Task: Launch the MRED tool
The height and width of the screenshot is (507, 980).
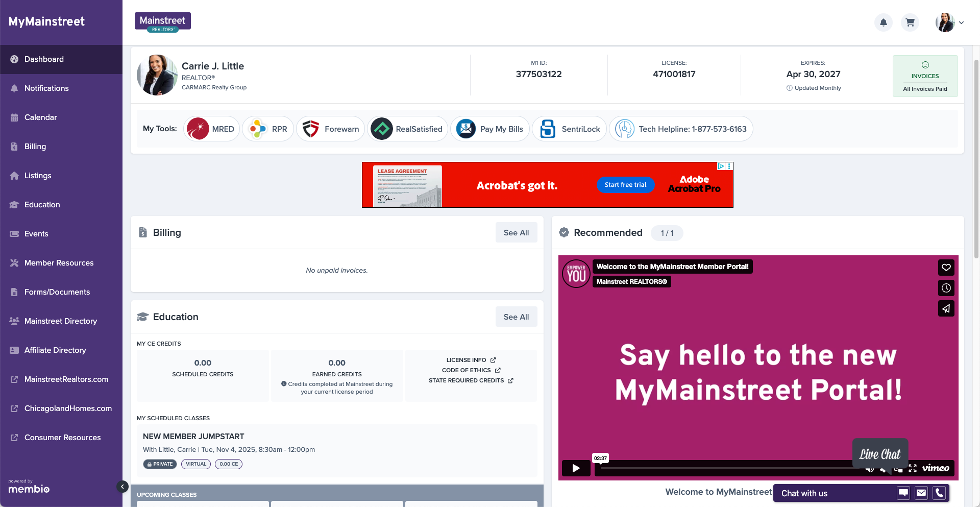Action: (x=211, y=129)
